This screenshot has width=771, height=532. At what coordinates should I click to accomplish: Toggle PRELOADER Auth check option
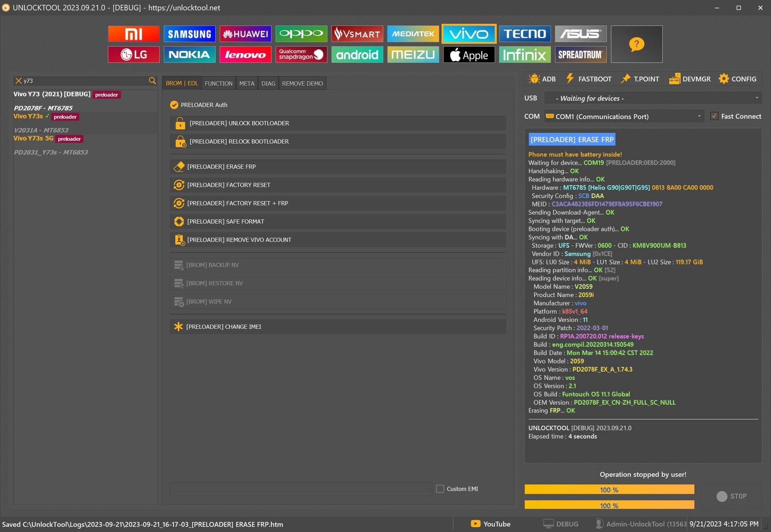(174, 105)
